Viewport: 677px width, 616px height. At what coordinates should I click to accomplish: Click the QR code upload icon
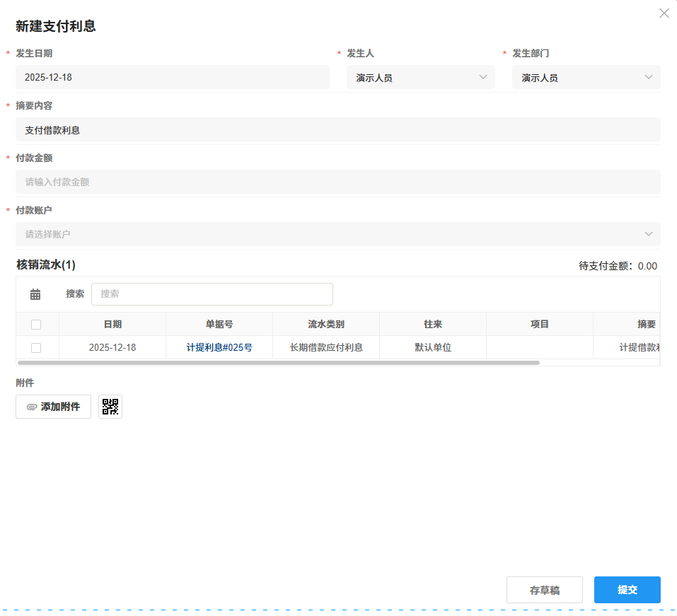pos(110,406)
